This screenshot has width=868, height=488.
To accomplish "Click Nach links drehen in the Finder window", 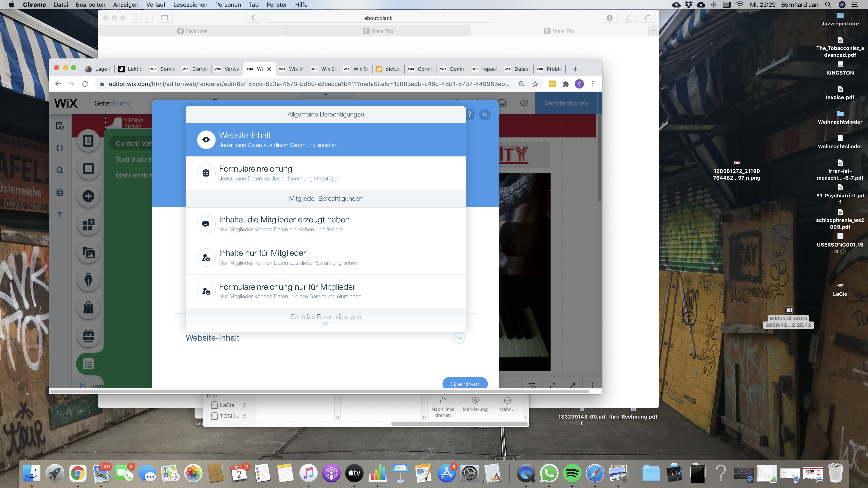I will (443, 407).
